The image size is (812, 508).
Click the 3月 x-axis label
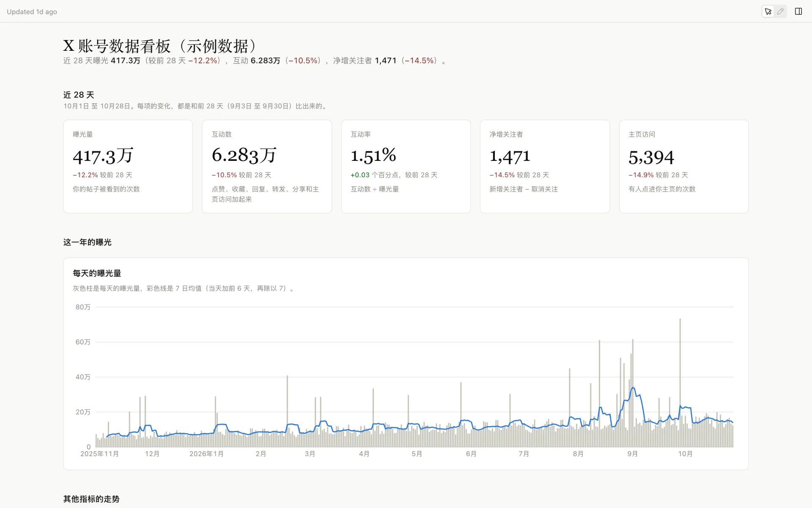310,454
